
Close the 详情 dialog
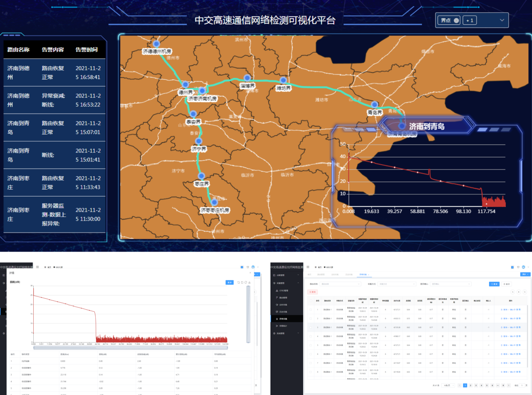click(250, 273)
